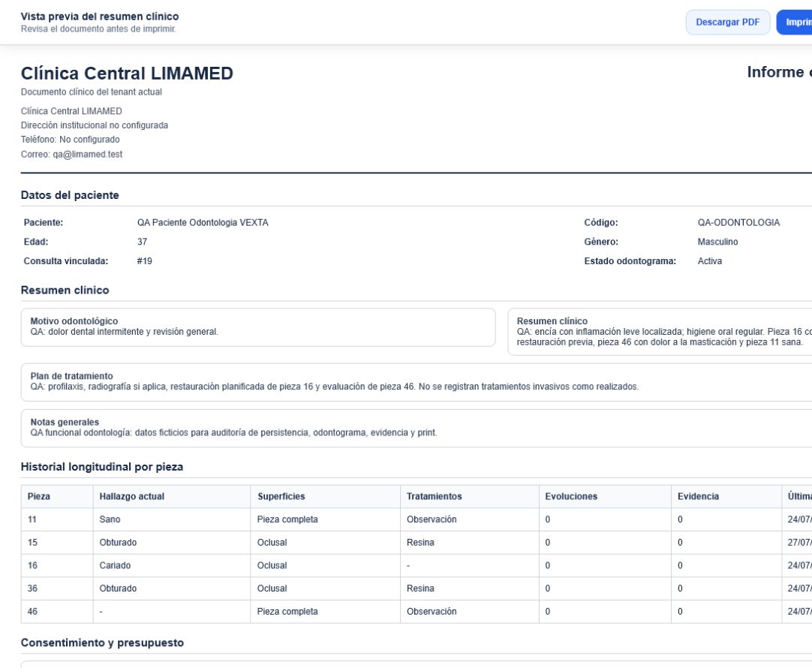Click the Notas generales card
Image resolution: width=812 pixels, height=668 pixels.
(417, 429)
